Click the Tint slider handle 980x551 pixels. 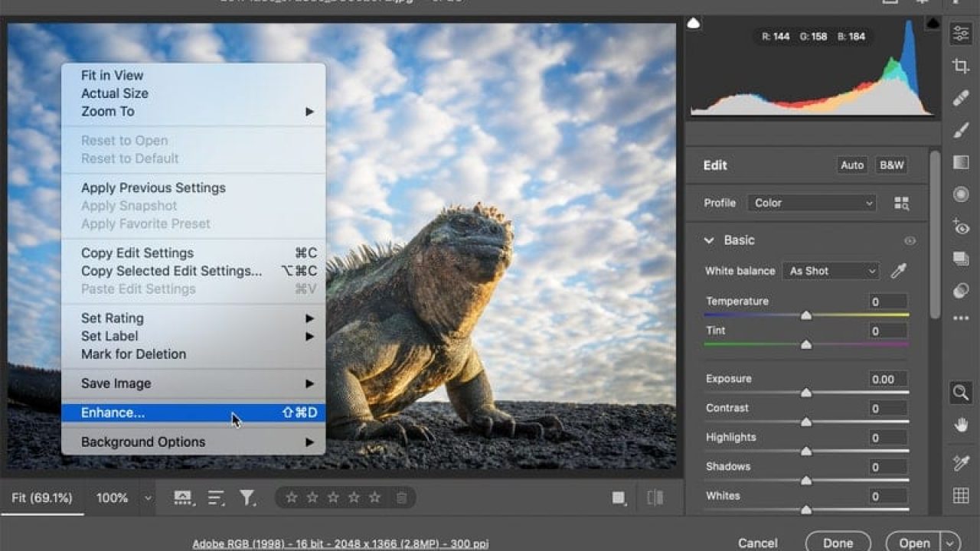tap(806, 344)
